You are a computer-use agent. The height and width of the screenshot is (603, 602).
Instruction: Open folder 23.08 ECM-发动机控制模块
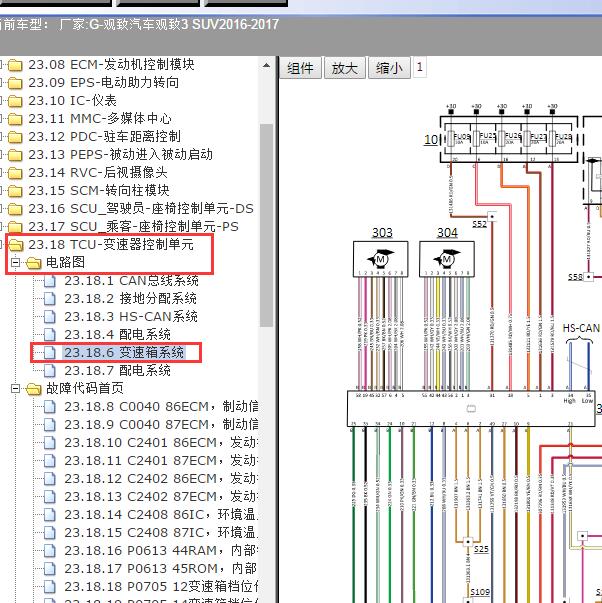click(x=111, y=65)
